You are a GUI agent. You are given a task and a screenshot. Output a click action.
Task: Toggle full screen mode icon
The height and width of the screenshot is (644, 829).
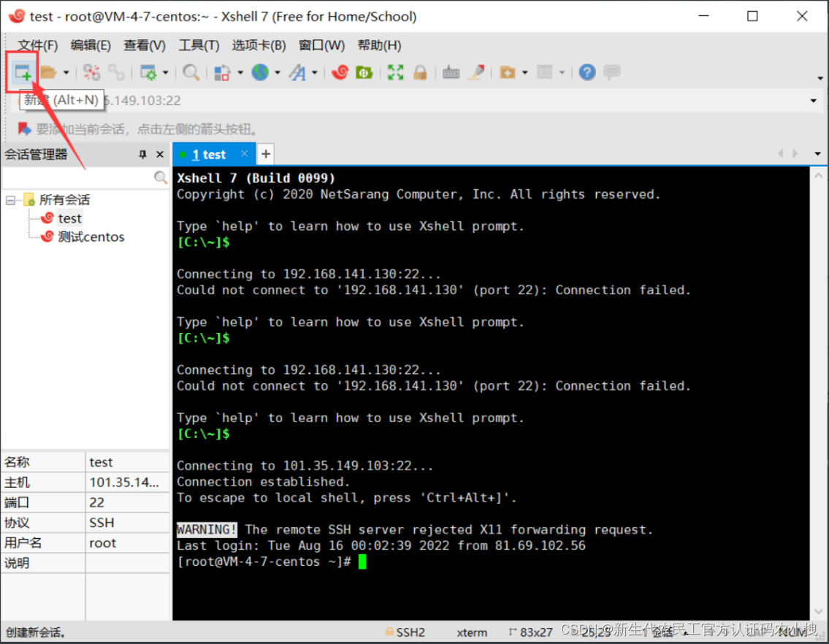coord(395,72)
